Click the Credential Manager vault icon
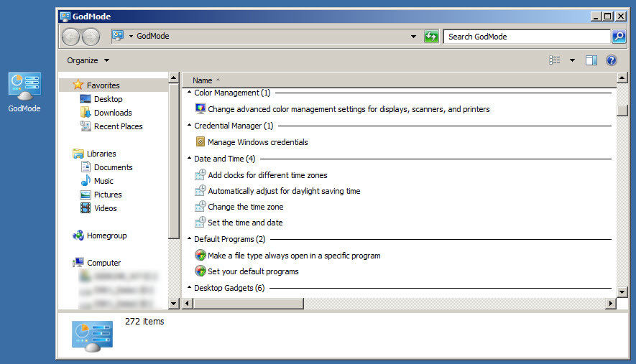The image size is (636, 364). pyautogui.click(x=201, y=141)
